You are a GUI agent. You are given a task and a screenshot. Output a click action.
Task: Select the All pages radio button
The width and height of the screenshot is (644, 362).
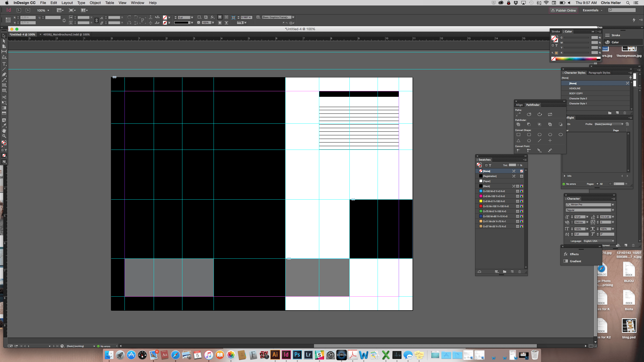coord(597,184)
